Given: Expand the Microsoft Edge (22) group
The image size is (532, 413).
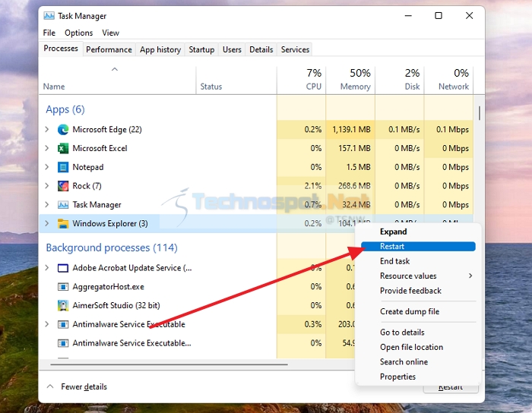Looking at the screenshot, I should coord(47,129).
